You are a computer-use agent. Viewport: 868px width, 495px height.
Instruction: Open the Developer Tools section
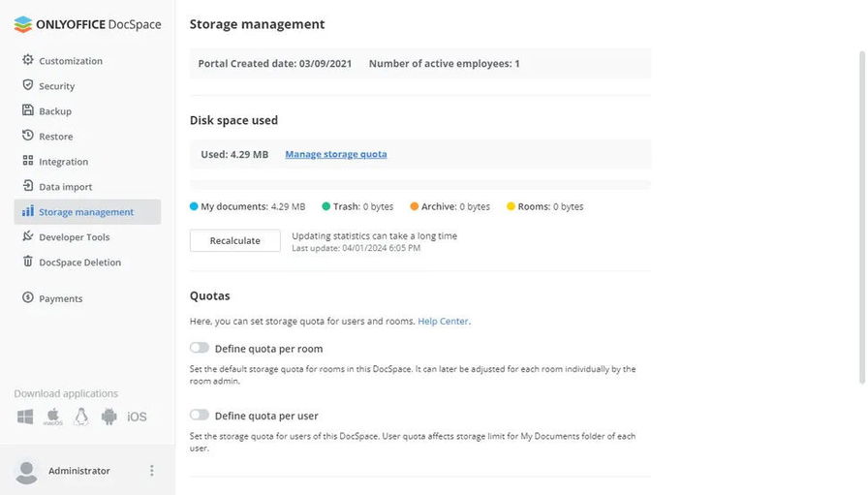pos(74,237)
